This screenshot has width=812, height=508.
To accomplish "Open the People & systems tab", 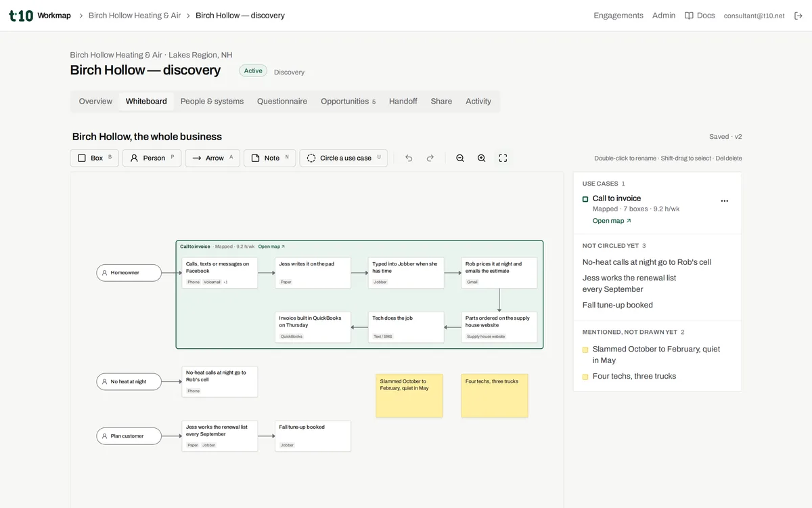I will tap(212, 102).
